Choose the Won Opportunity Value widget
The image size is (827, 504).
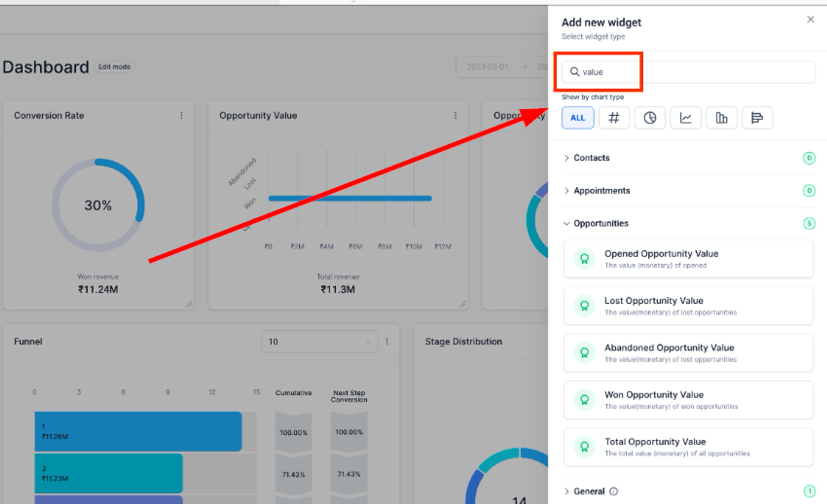click(688, 400)
